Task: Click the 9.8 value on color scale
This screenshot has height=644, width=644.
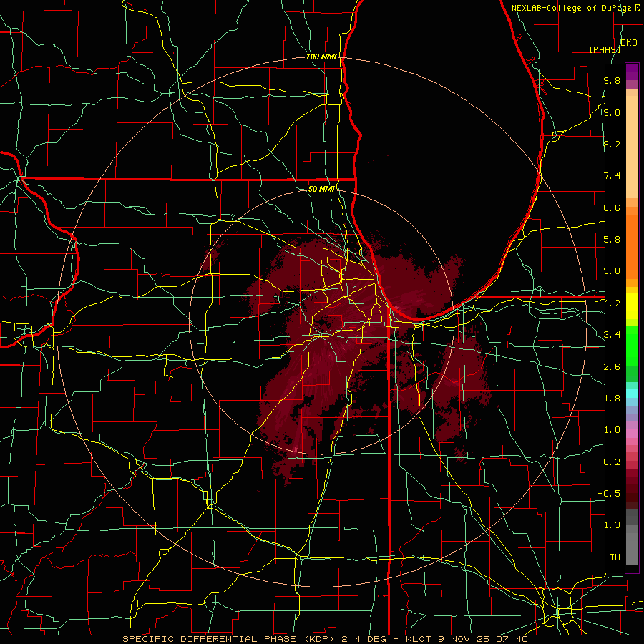Action: pyautogui.click(x=612, y=80)
